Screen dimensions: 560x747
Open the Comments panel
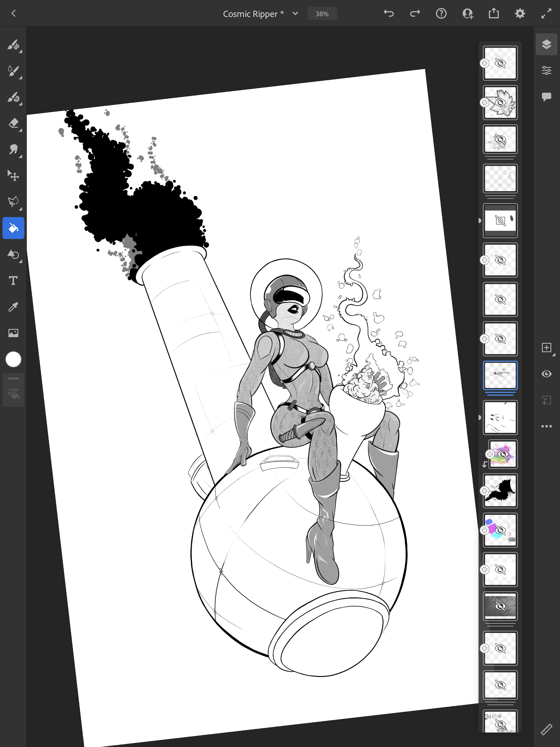[546, 97]
